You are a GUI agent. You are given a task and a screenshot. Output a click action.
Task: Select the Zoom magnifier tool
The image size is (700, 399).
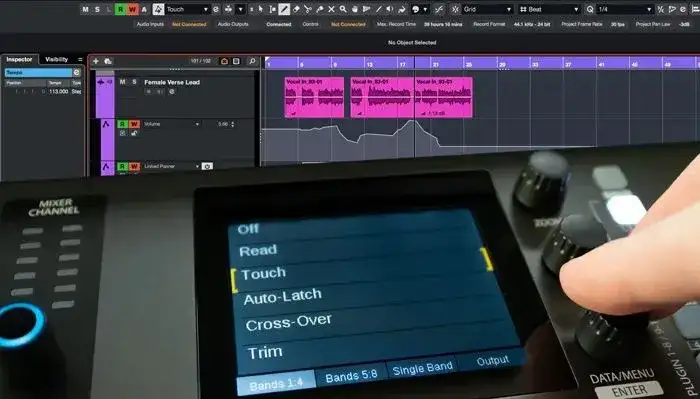343,9
